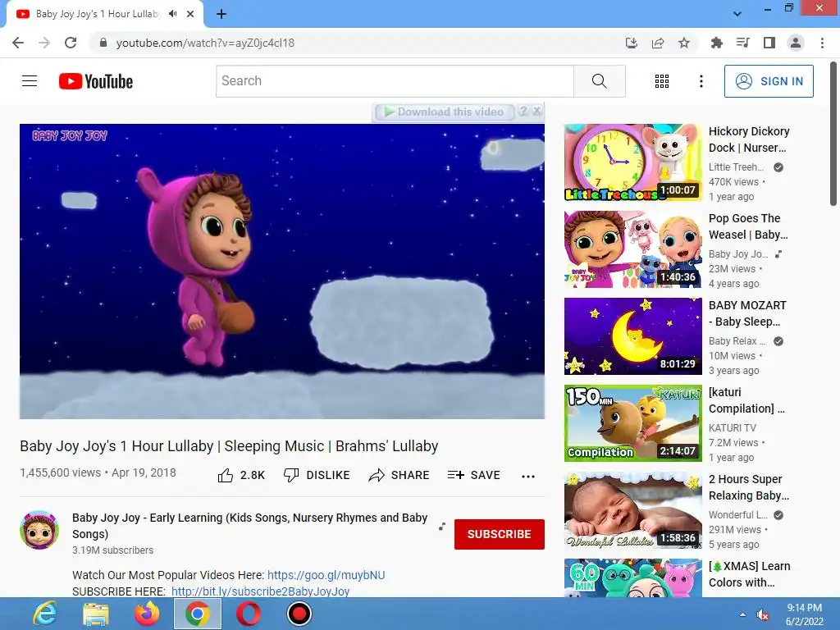Open BABY MOZART video thumbnail
The height and width of the screenshot is (630, 840).
632,336
